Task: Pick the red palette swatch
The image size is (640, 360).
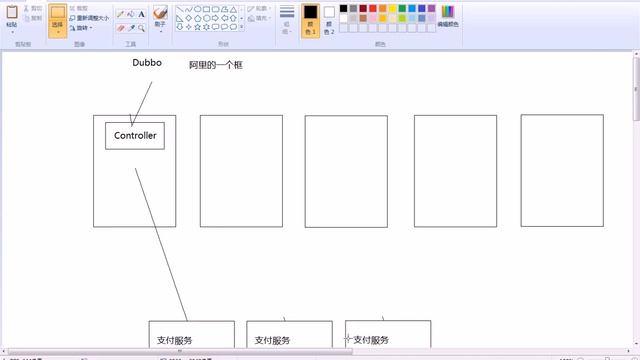Action: coord(373,9)
